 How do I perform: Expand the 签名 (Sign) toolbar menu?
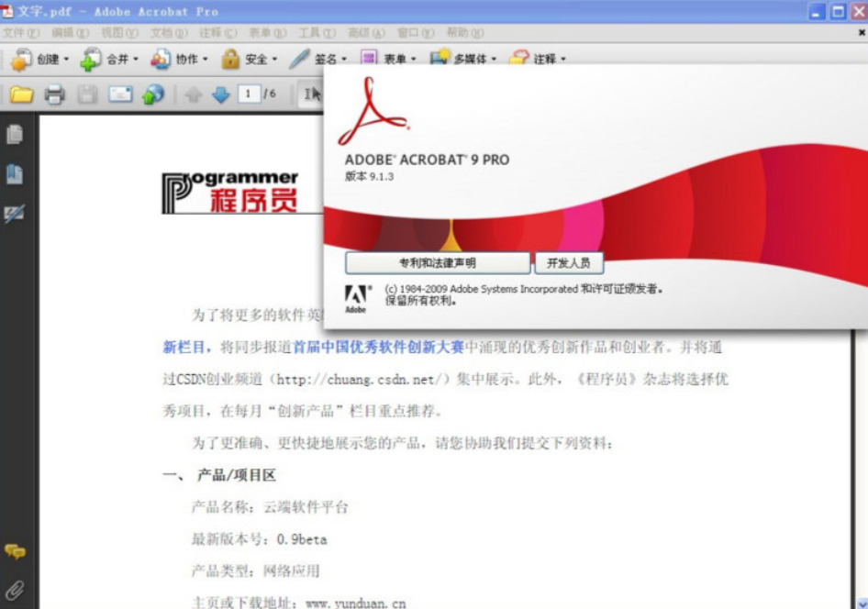(x=318, y=59)
